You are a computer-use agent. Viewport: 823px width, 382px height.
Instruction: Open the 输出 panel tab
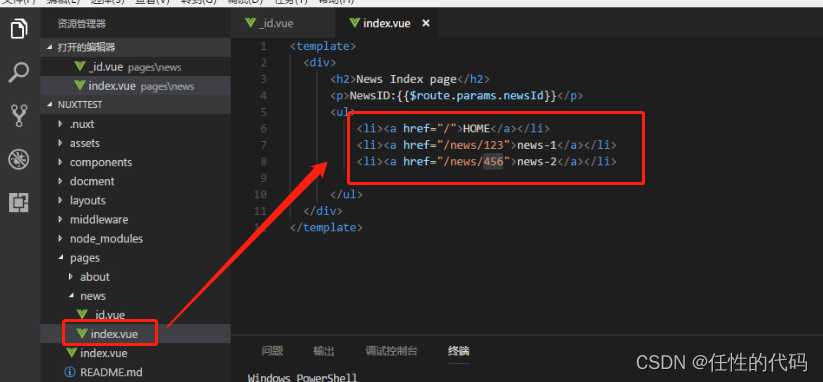324,351
